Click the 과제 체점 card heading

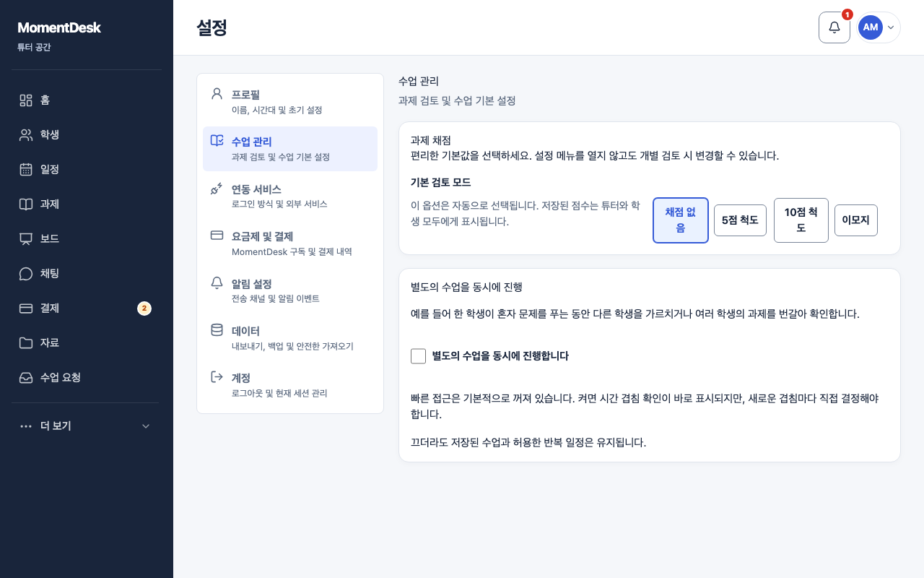430,140
